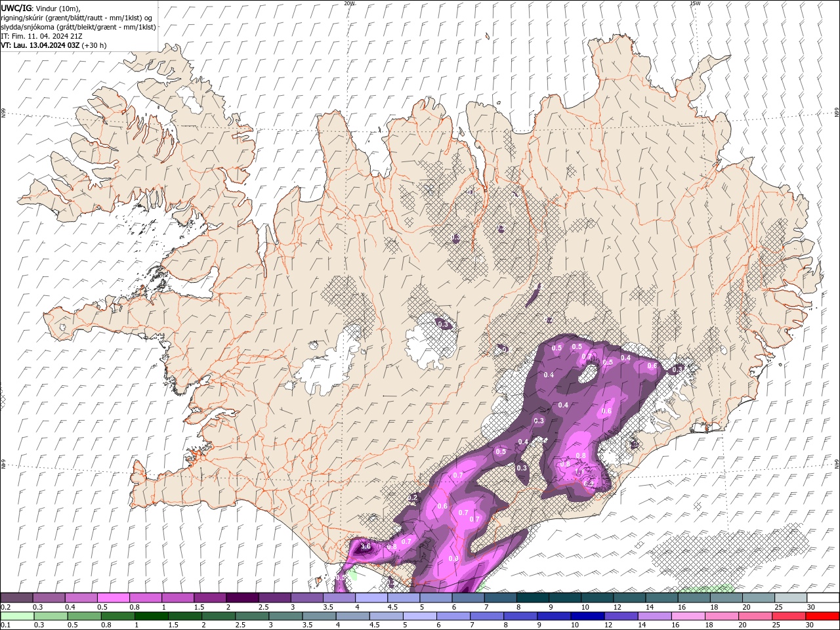Click the 'VT: Lau. 13.04.2024 03Z' valid time

coord(40,45)
